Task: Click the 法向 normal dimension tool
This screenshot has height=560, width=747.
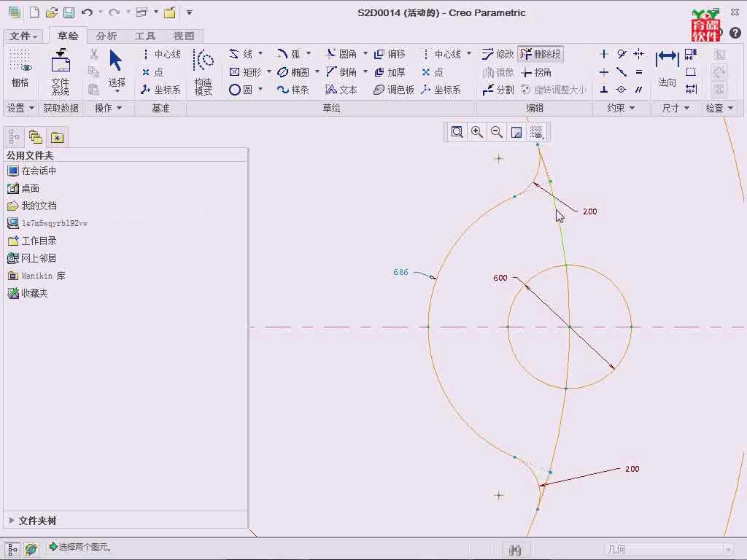Action: [667, 69]
